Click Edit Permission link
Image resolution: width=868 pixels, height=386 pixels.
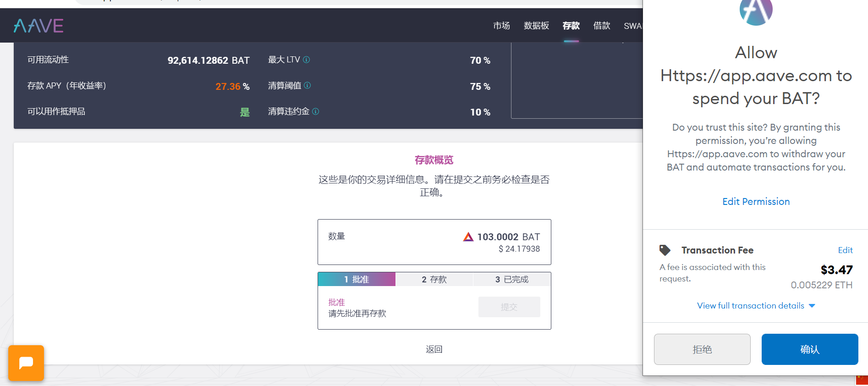[x=756, y=202]
